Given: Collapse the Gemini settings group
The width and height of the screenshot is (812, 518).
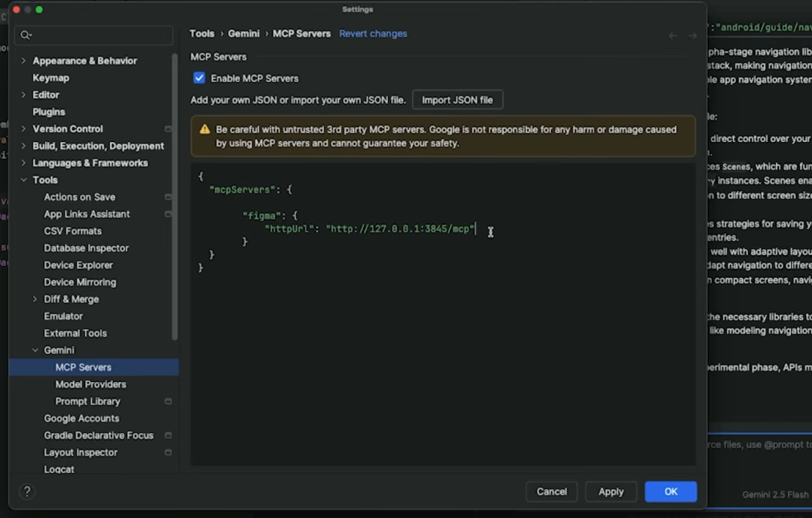Looking at the screenshot, I should tap(35, 350).
